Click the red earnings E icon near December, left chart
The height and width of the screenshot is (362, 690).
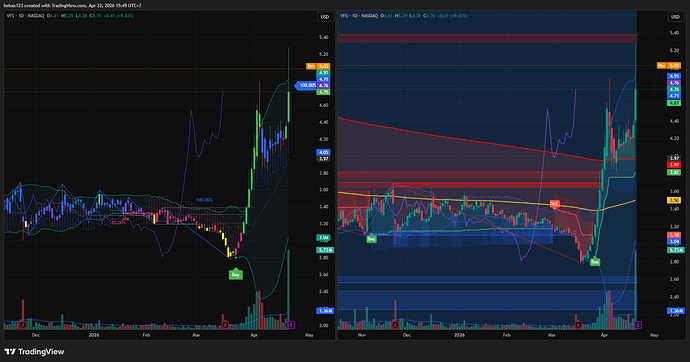click(23, 325)
